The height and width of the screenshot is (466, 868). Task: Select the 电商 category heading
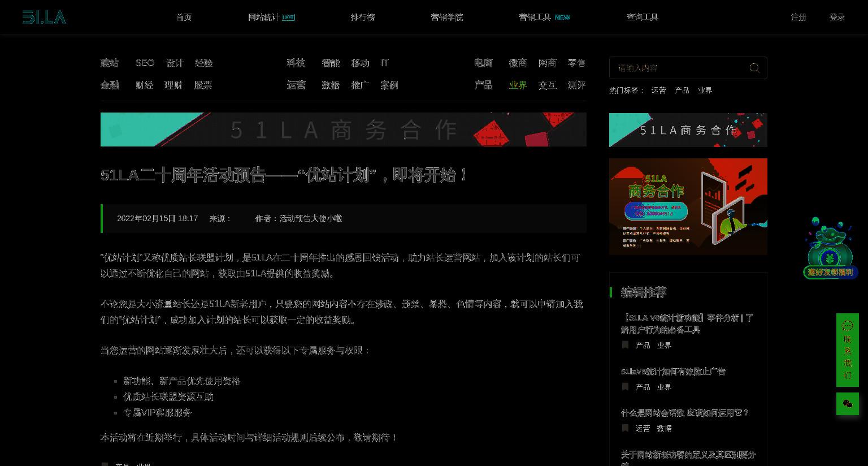pyautogui.click(x=484, y=63)
